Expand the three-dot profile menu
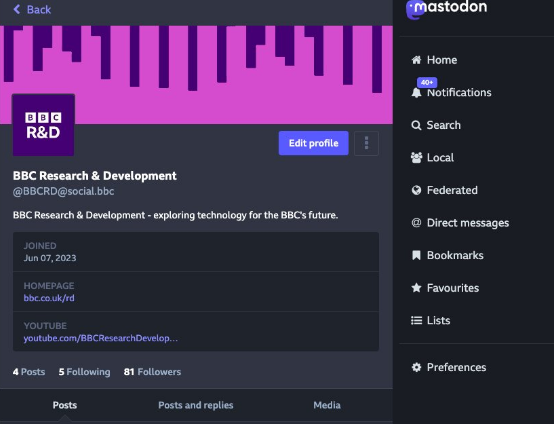 (366, 143)
